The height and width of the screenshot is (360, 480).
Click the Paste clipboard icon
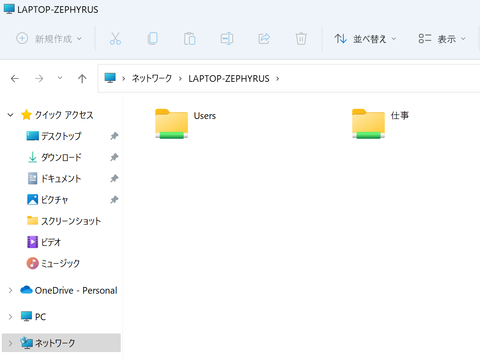click(x=190, y=39)
